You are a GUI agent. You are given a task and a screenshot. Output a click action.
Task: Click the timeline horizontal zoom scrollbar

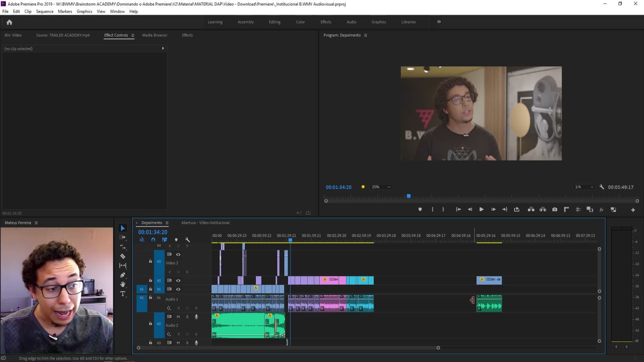288,348
